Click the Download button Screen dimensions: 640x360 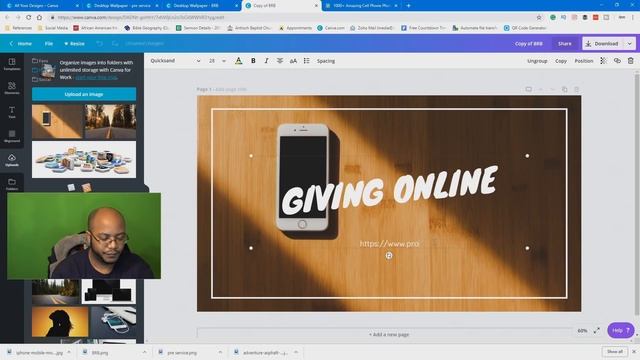pos(603,44)
